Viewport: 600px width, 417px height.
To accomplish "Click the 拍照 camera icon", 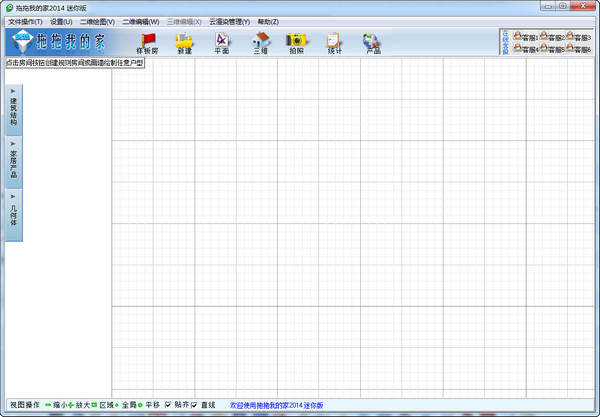I will 296,43.
